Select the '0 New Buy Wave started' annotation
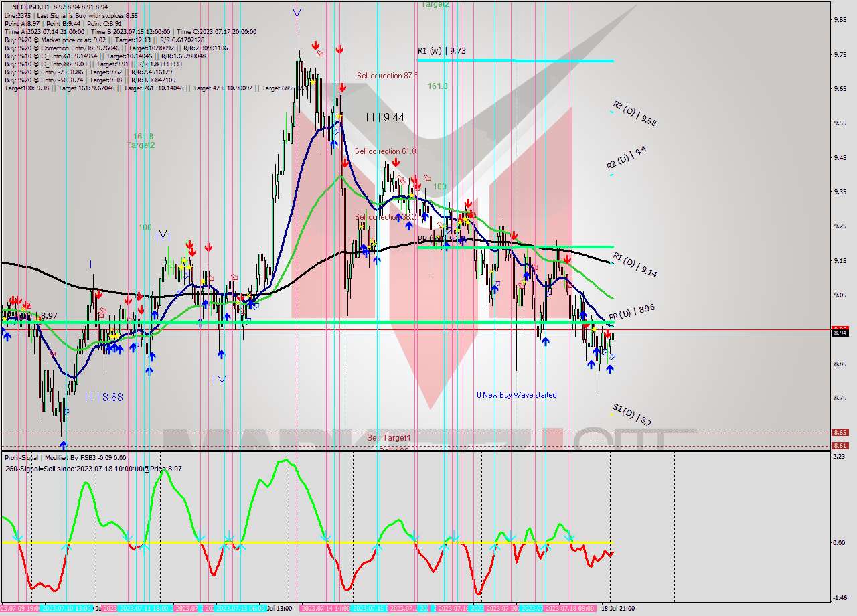Image resolution: width=857 pixels, height=616 pixels. click(x=516, y=395)
